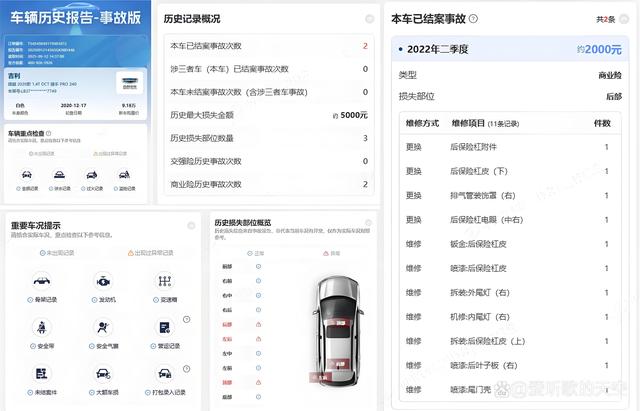Select the 后保险杠附件 repair row
This screenshot has width=640, height=411.
pos(510,147)
